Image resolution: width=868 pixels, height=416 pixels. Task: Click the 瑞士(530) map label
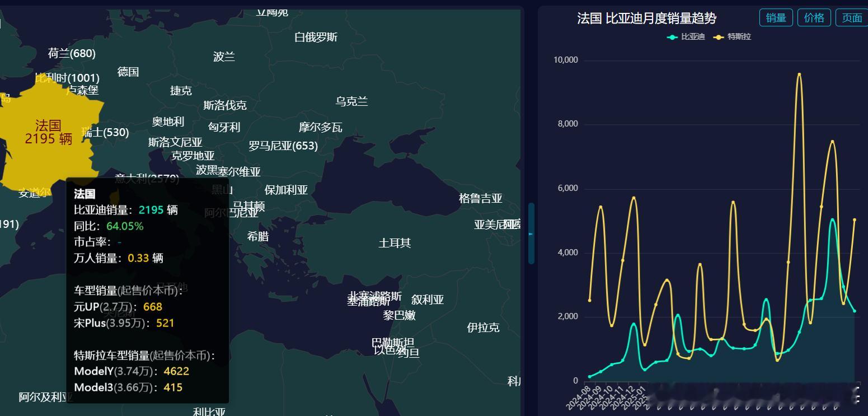pos(105,132)
